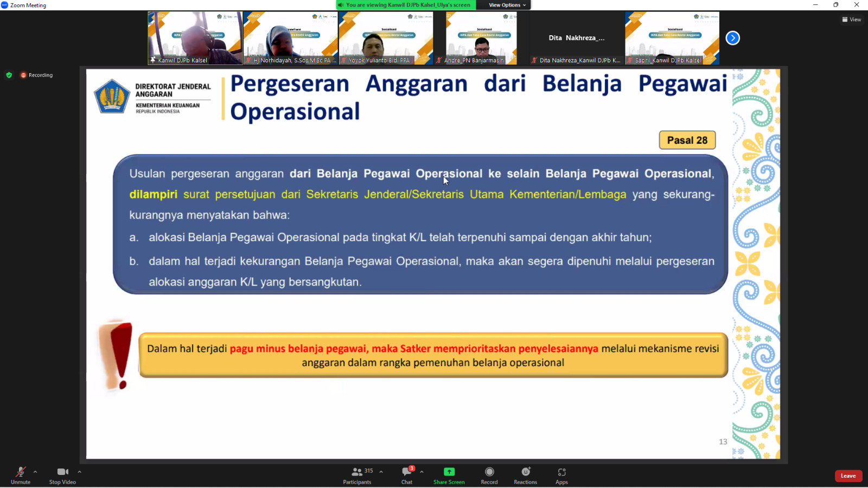
Task: Click the Recording status indicator
Action: pyautogui.click(x=37, y=75)
